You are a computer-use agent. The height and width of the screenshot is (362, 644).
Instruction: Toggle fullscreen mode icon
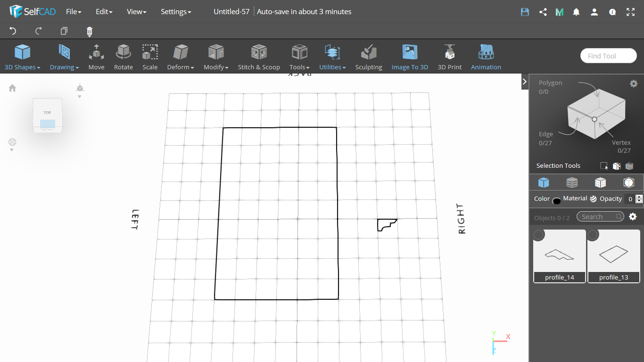coord(631,12)
